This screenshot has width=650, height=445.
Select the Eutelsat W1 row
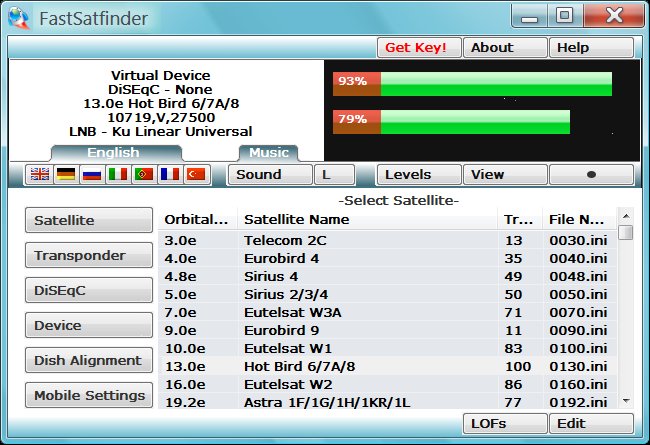point(388,348)
